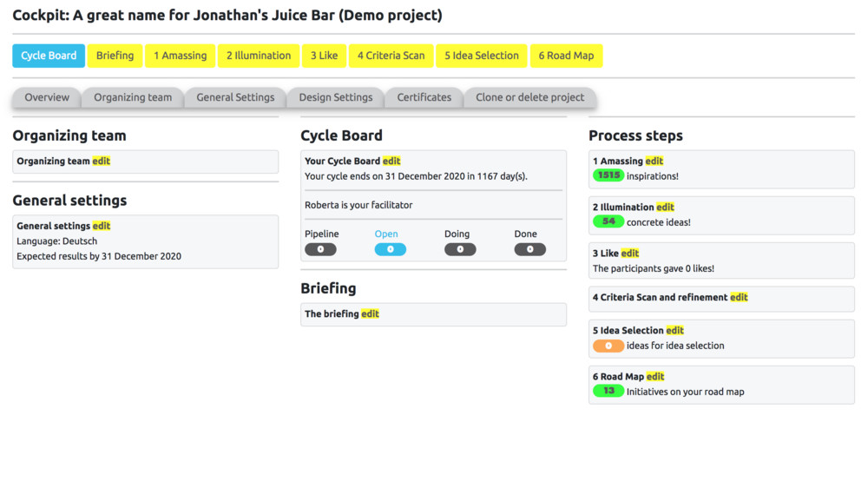The height and width of the screenshot is (488, 868).
Task: Switch to Design Settings tab
Action: click(x=335, y=97)
